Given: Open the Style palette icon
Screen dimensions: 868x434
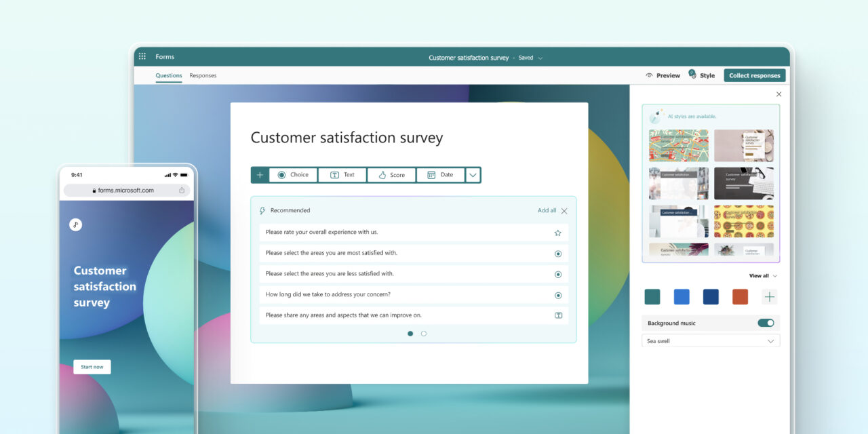Looking at the screenshot, I should point(692,75).
